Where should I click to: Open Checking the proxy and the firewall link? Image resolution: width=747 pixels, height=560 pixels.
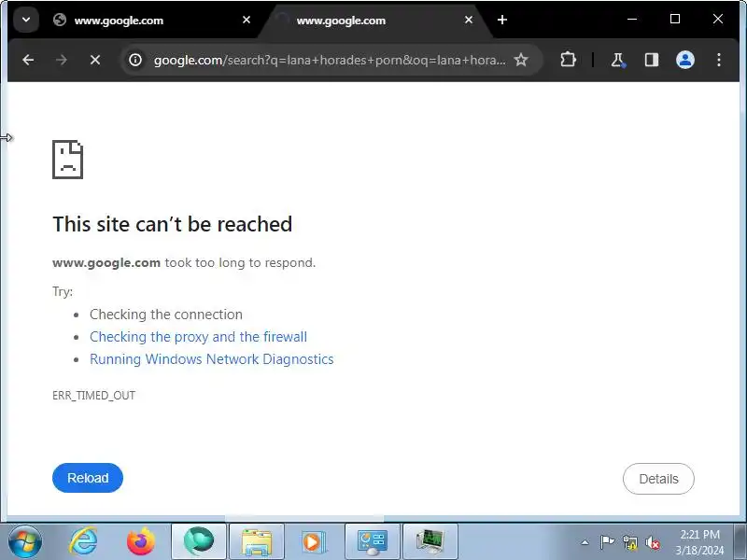(x=198, y=337)
